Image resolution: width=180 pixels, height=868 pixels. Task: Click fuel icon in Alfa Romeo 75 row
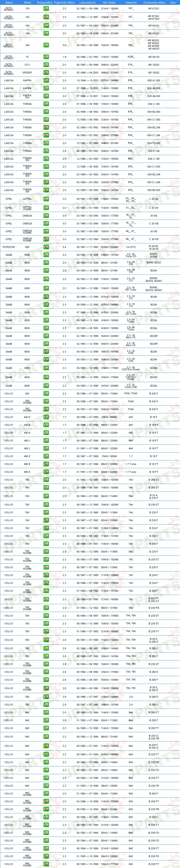click(46, 57)
